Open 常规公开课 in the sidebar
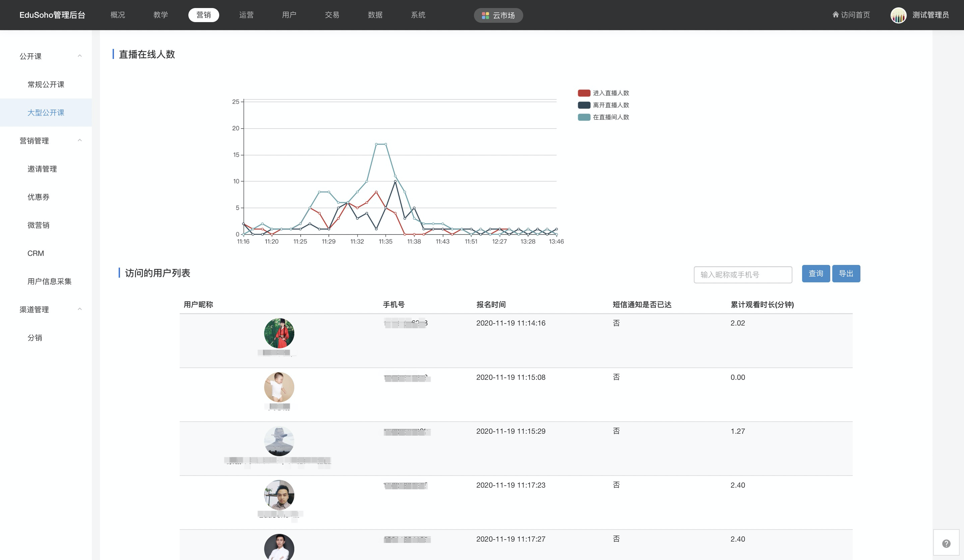 point(46,84)
